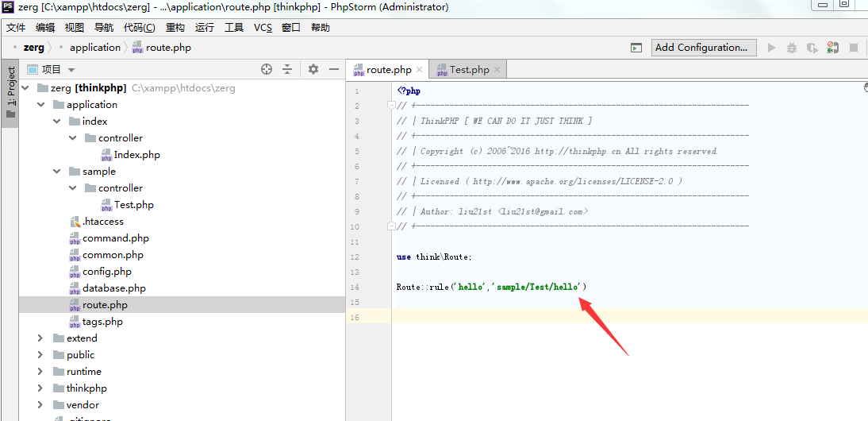Click the PhpStorm logo in title bar
This screenshot has height=421, width=868.
tap(8, 7)
